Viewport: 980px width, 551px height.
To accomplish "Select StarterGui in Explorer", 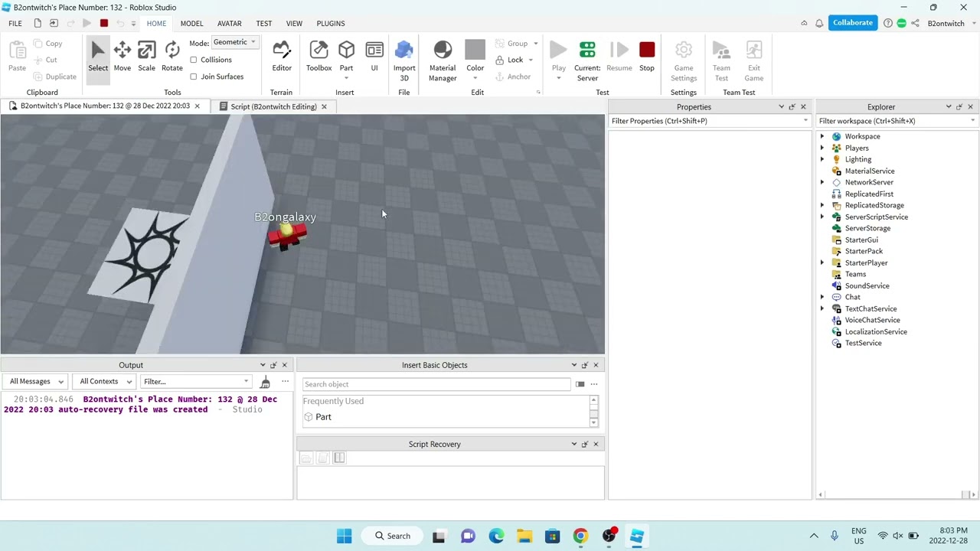I will click(x=861, y=240).
